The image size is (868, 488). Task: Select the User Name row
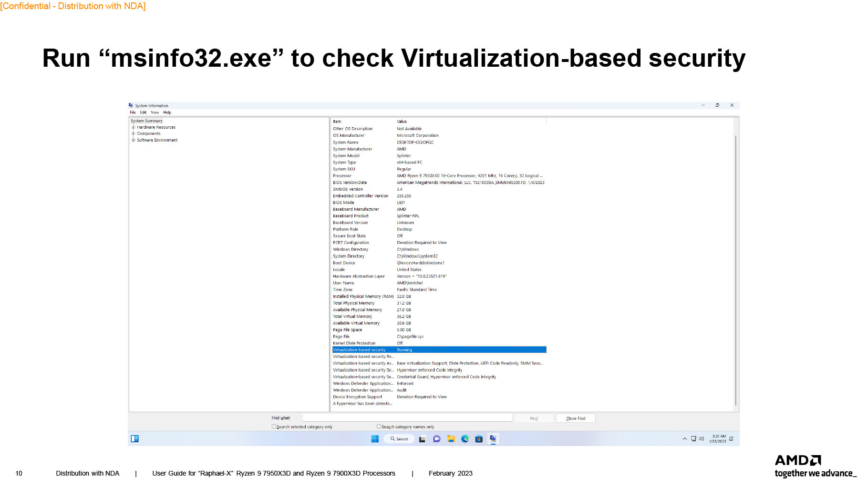[439, 283]
